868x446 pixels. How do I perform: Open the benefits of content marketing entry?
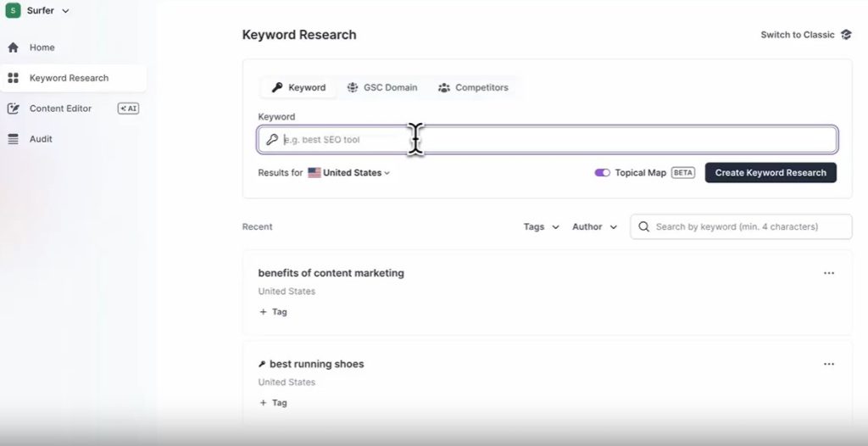331,273
